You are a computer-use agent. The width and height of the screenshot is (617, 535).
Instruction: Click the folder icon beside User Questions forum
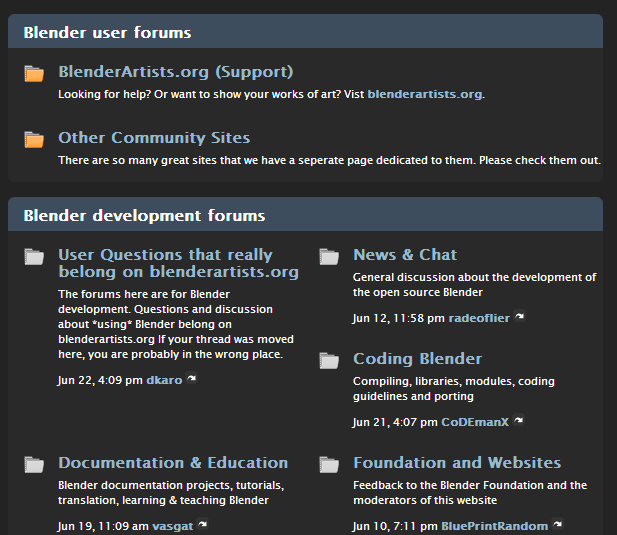click(34, 257)
